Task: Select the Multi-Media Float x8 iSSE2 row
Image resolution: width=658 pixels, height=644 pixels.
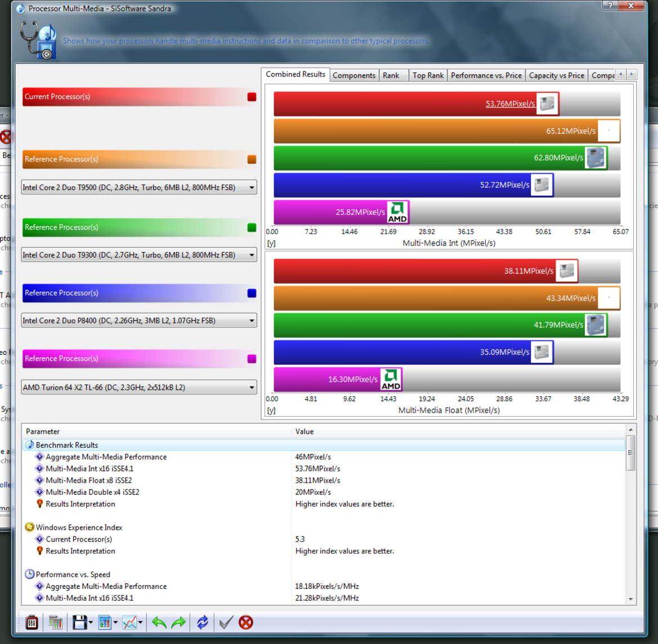Action: 324,480
